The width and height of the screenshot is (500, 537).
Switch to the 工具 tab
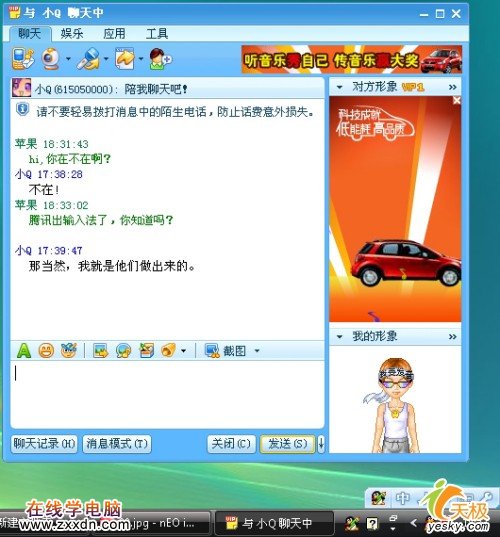[157, 34]
